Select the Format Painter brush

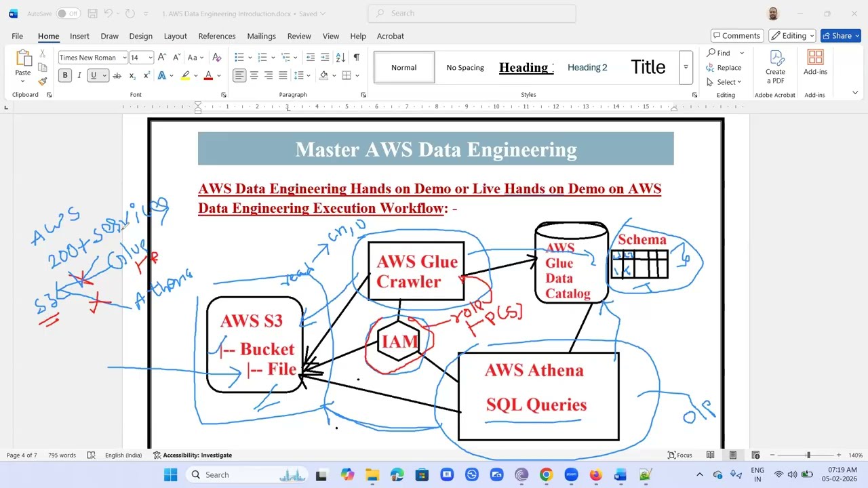tap(42, 81)
